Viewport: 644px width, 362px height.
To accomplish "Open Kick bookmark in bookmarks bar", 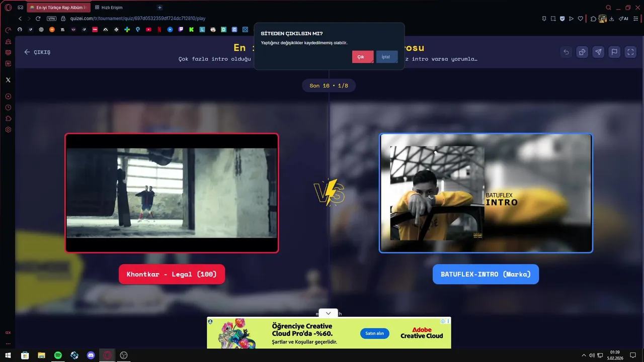I will (x=192, y=30).
